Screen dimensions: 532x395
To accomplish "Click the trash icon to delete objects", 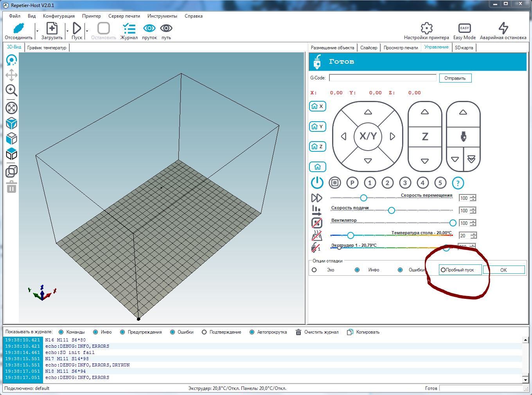I will coord(11,187).
